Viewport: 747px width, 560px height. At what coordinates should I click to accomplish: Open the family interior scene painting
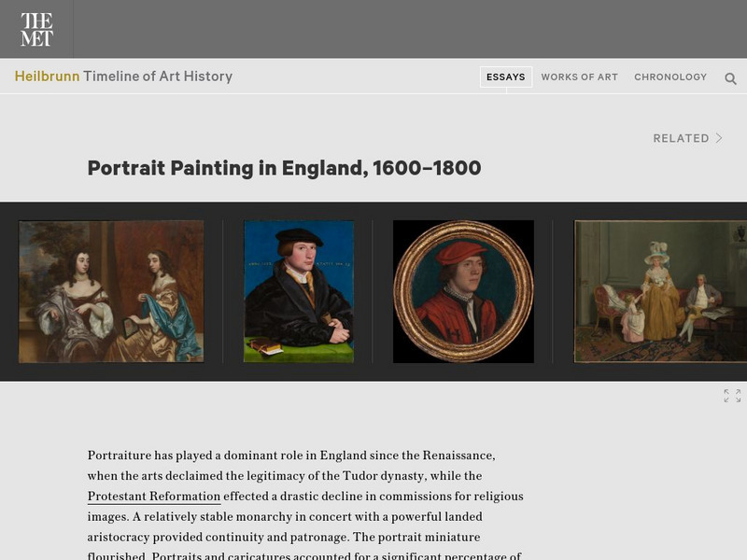click(x=660, y=291)
